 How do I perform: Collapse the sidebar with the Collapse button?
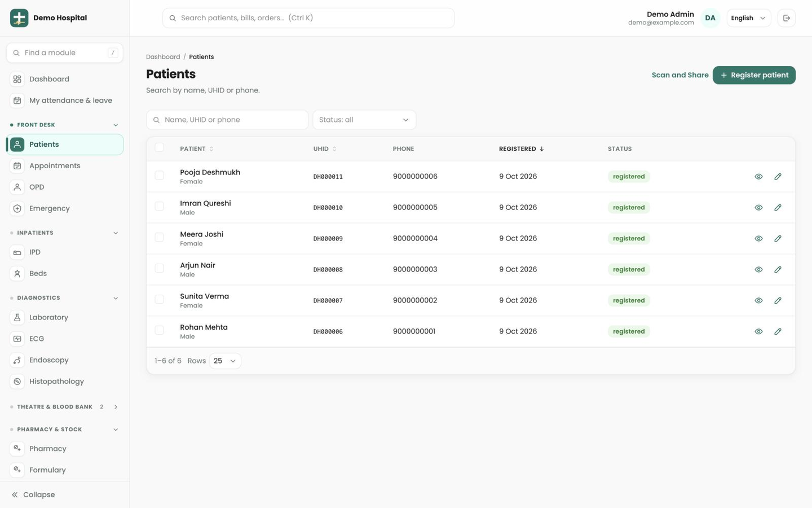click(33, 495)
